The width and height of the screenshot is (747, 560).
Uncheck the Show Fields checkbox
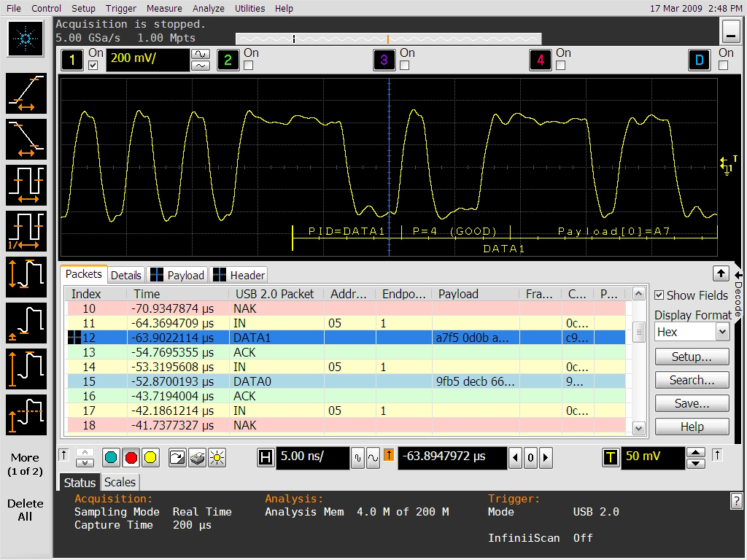[x=659, y=295]
